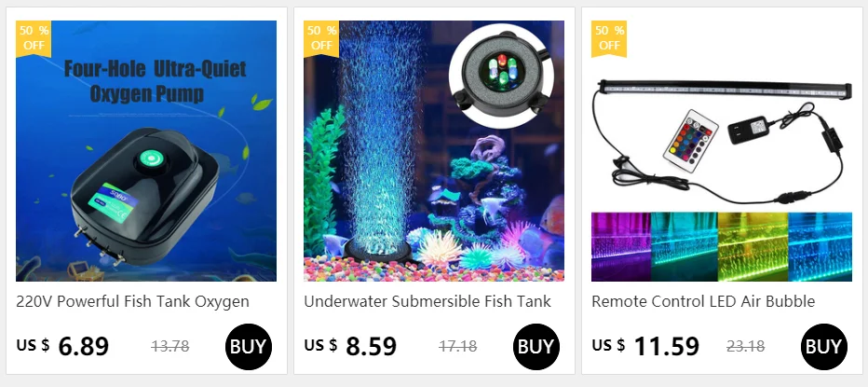Click 50% OFF badge on LED bar
Screen dimensions: 868x387
(x=609, y=38)
